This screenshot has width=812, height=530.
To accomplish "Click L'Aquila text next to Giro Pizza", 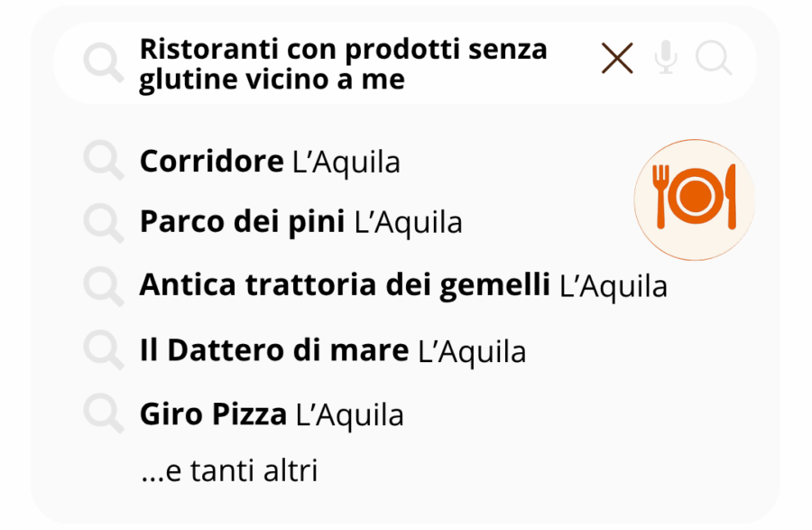I will click(x=350, y=415).
